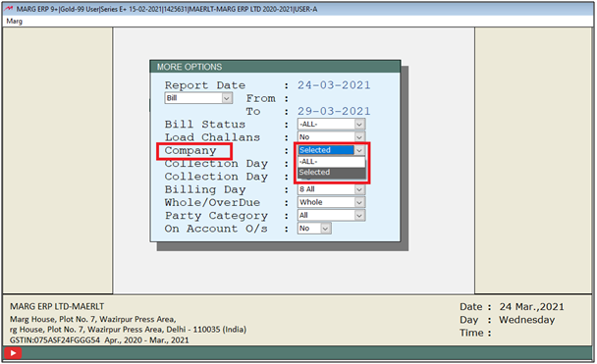597x364 pixels.
Task: Click the On Account O/s label
Action: click(216, 229)
